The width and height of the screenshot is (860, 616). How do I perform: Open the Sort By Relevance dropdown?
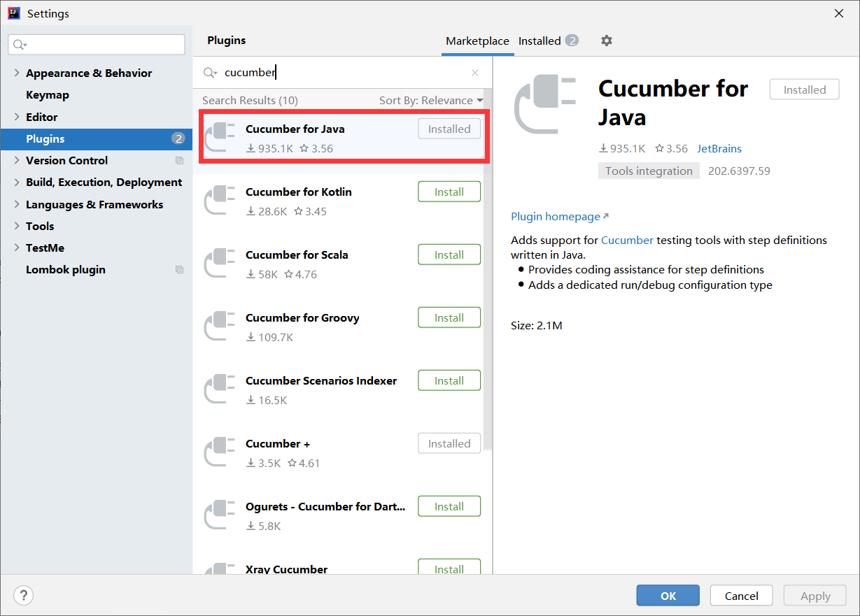point(431,101)
